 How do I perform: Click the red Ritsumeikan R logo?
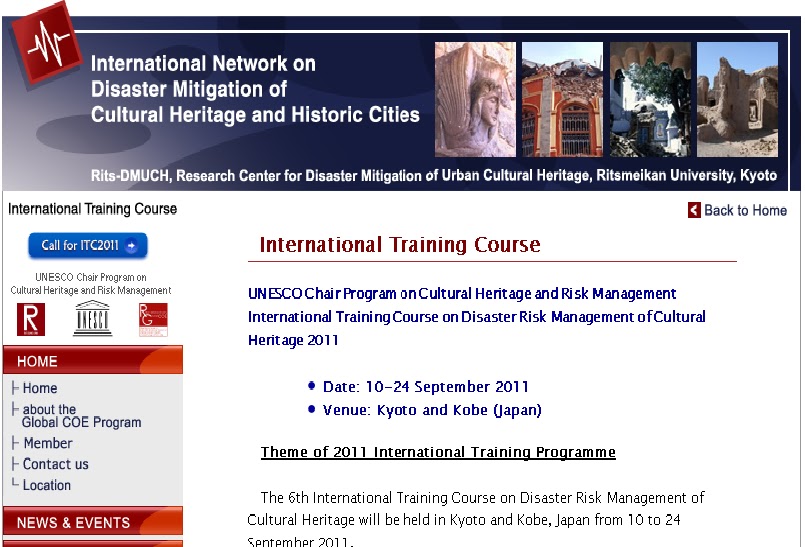point(31,319)
